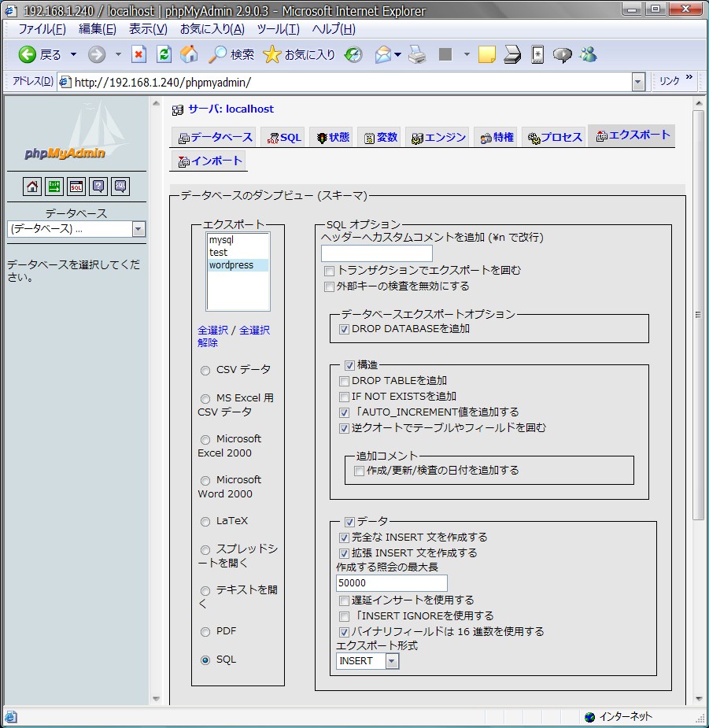Open phpMyAdmin documentation question icon

98,187
